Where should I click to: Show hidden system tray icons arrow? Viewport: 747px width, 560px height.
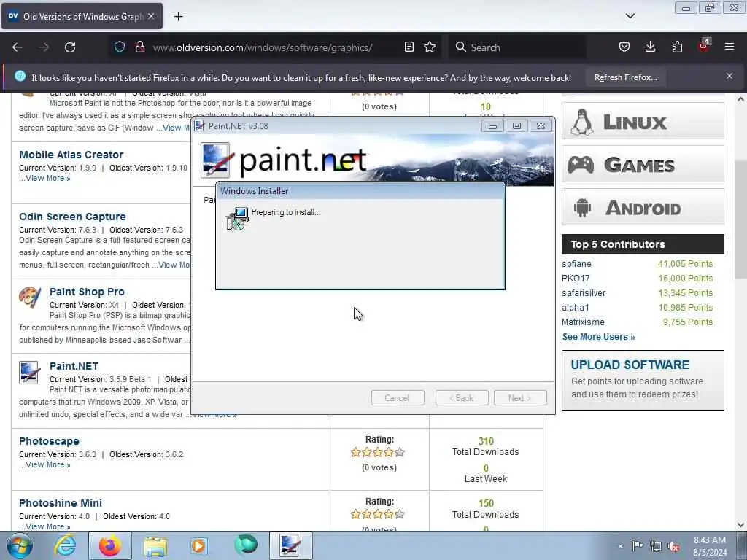coord(620,546)
